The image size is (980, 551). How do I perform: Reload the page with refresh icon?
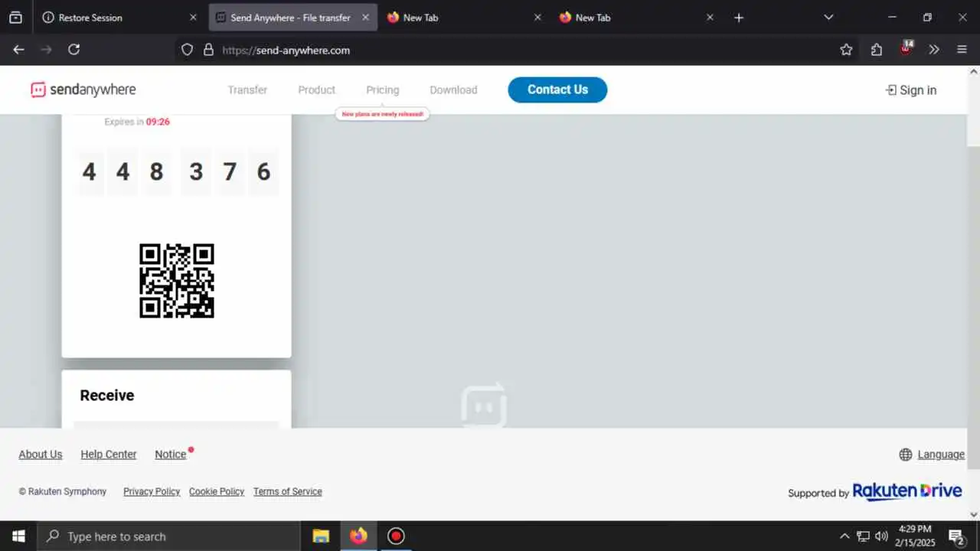pyautogui.click(x=73, y=50)
